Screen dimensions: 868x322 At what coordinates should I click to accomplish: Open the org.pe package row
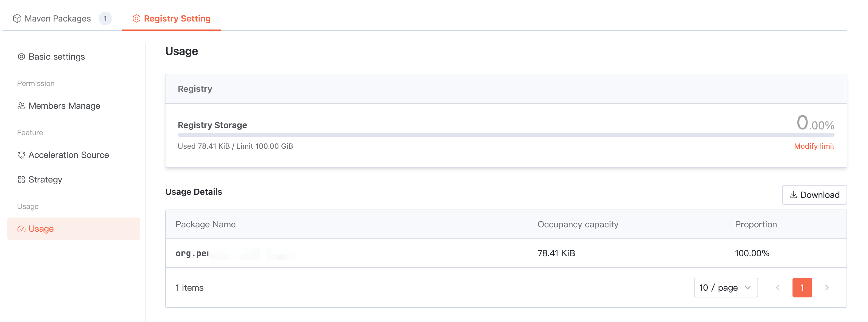192,253
